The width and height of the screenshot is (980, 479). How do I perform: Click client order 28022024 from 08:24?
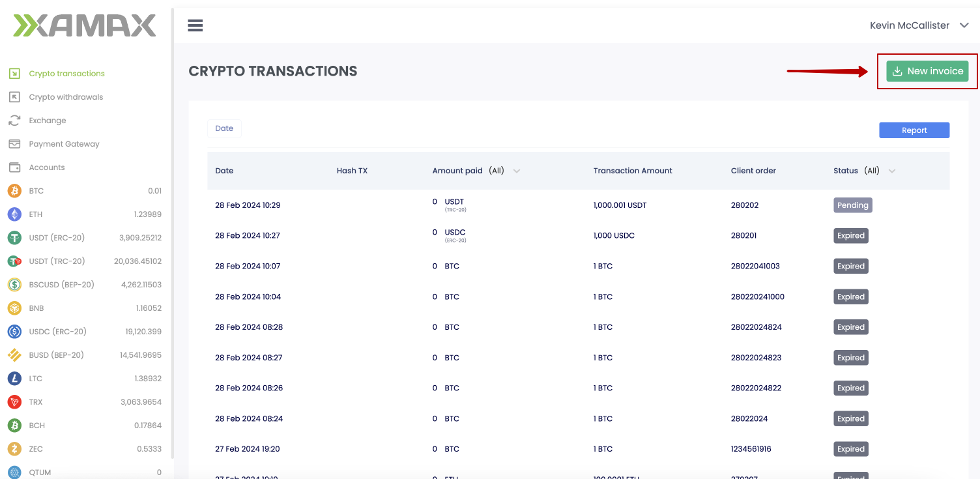[x=749, y=418]
